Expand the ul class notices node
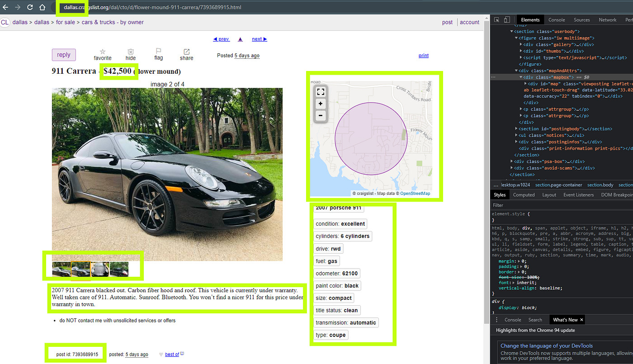 coord(516,135)
